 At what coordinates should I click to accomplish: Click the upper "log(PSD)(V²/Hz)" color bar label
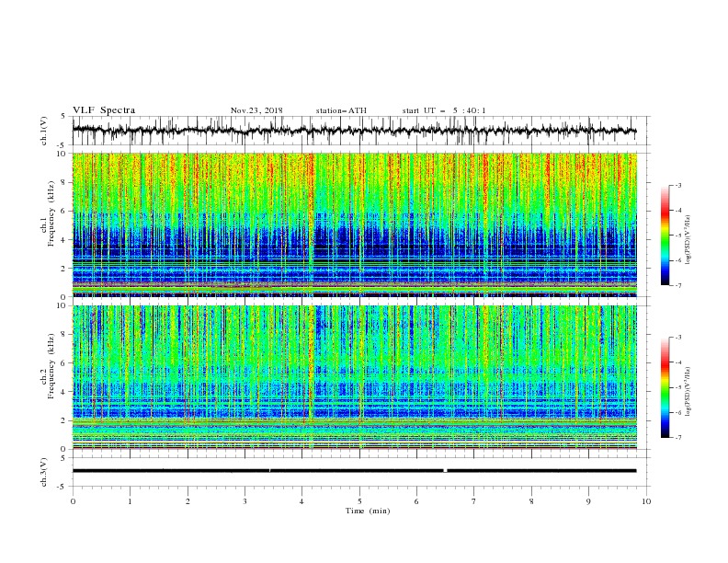688,240
